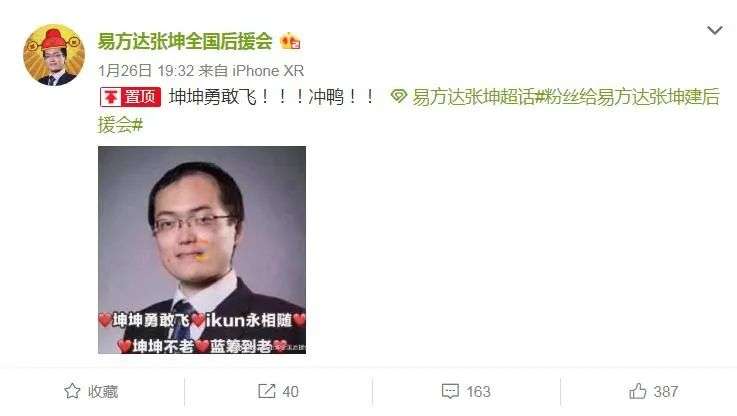Image resolution: width=737 pixels, height=416 pixels.
Task: Expand the post options chevron menu
Action: pyautogui.click(x=714, y=31)
